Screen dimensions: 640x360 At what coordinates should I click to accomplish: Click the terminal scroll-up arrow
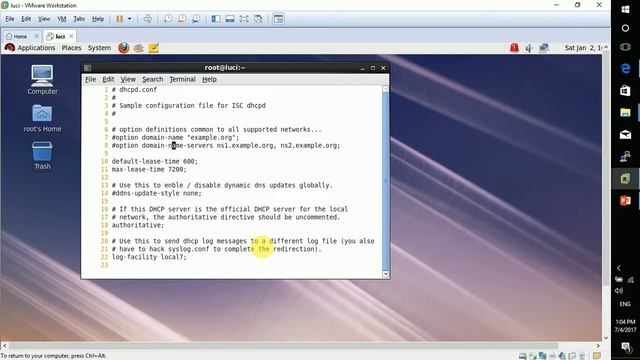(x=386, y=89)
